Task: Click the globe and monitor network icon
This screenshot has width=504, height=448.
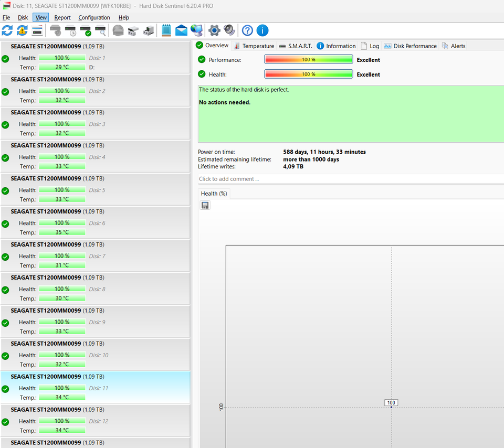Action: [196, 30]
